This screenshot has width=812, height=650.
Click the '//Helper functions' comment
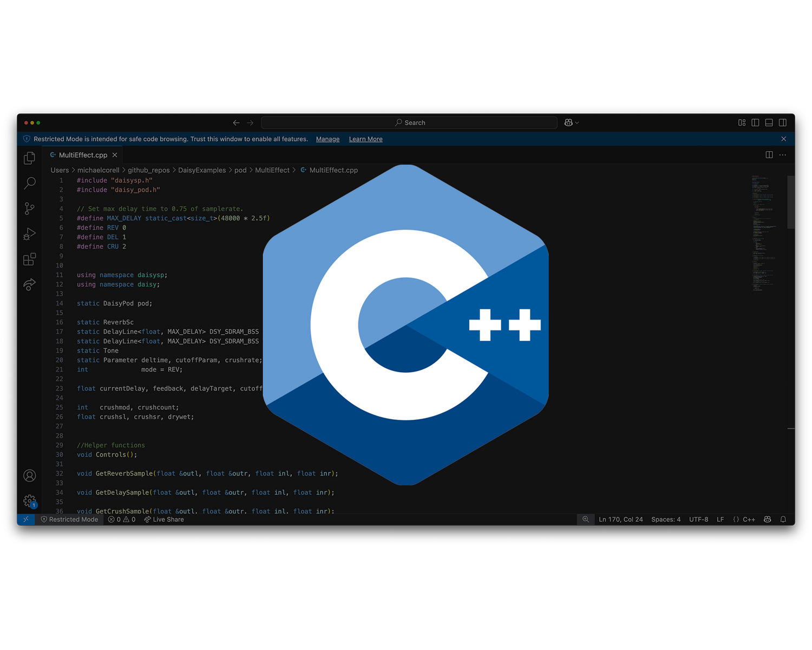111,445
